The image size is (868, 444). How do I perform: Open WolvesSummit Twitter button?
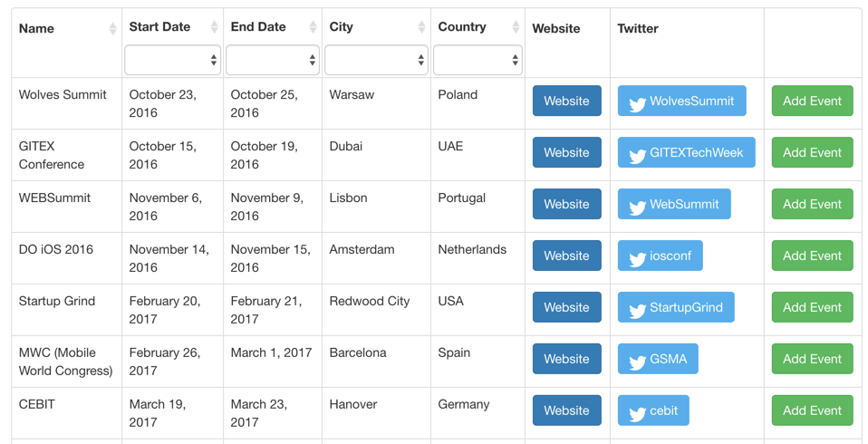[x=681, y=101]
